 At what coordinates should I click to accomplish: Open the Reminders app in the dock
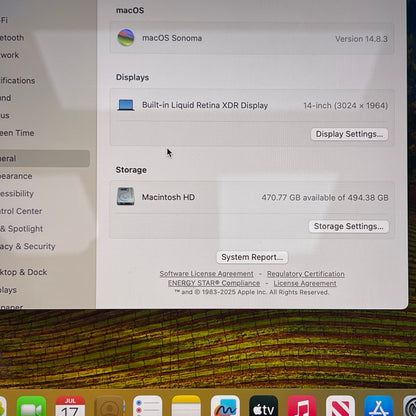pos(148,406)
